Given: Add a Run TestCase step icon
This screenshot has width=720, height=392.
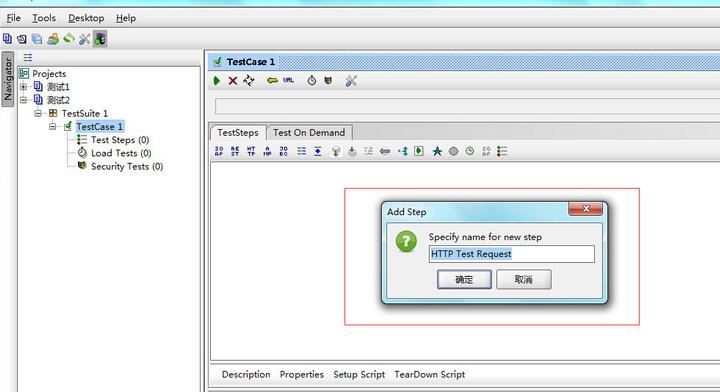Looking at the screenshot, I should coord(419,151).
